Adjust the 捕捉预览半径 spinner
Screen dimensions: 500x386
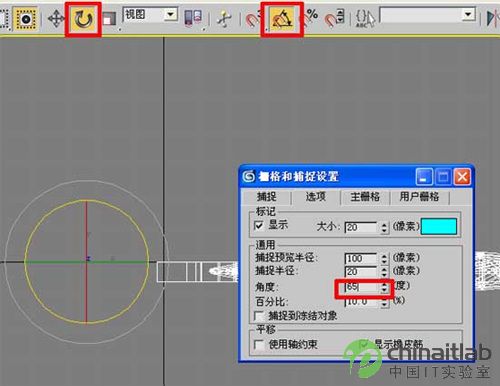click(x=384, y=259)
